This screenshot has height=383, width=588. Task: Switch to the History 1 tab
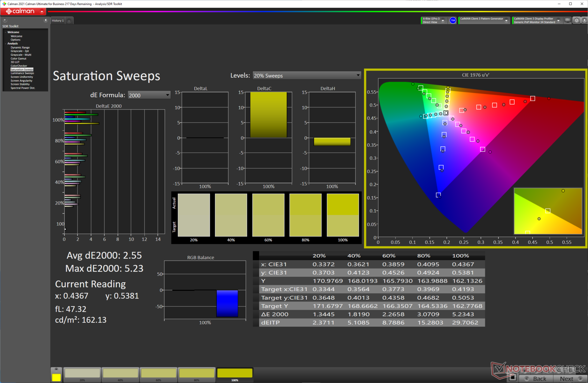58,21
